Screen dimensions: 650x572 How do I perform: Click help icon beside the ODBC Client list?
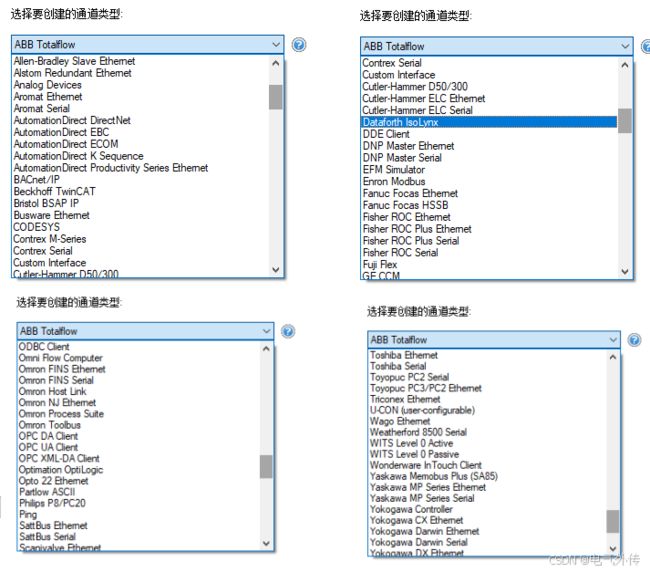[288, 331]
